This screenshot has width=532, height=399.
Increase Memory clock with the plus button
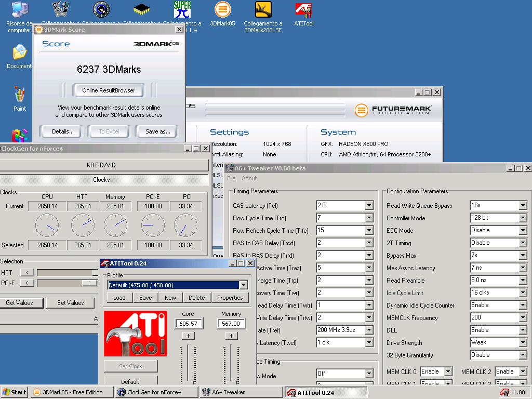pos(231,336)
